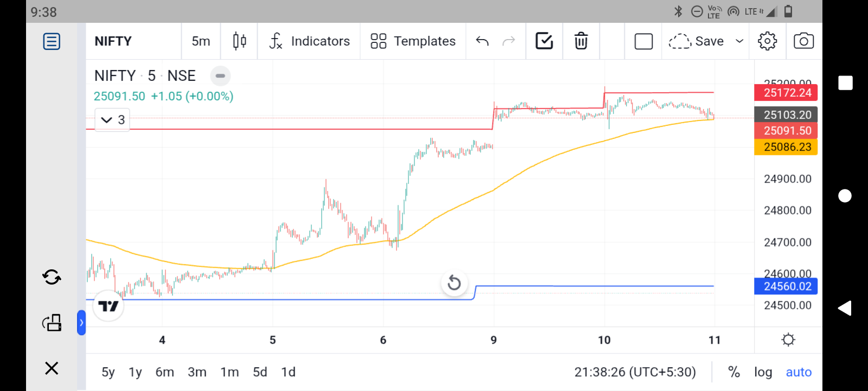
Task: Select the 6m time range
Action: click(165, 372)
